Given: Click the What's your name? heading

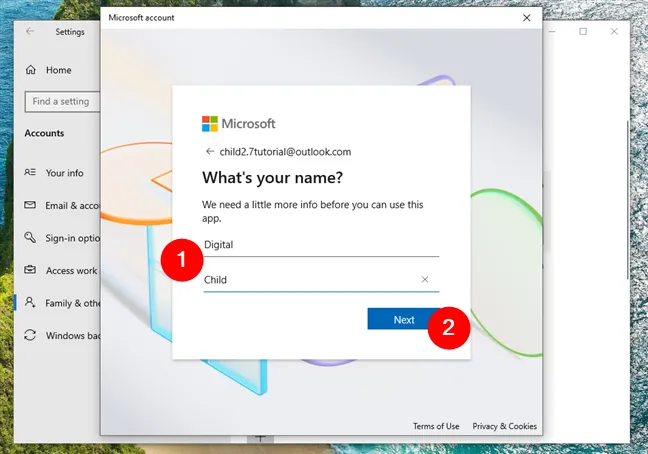Looking at the screenshot, I should click(272, 178).
